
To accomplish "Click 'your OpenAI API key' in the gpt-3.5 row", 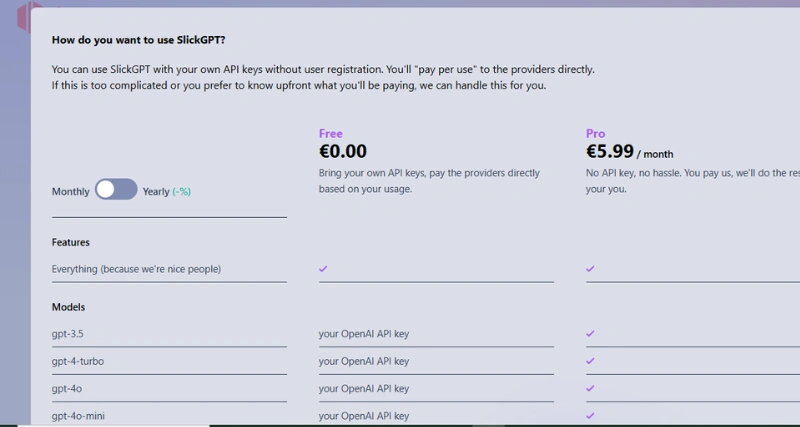I will (364, 334).
